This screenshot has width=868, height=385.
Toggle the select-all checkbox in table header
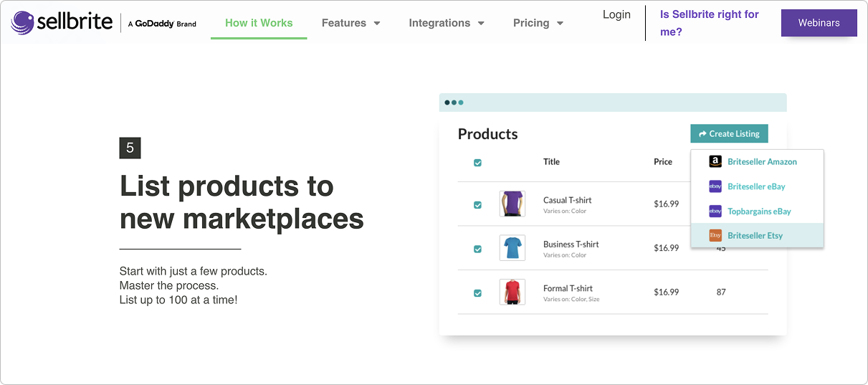pyautogui.click(x=478, y=163)
